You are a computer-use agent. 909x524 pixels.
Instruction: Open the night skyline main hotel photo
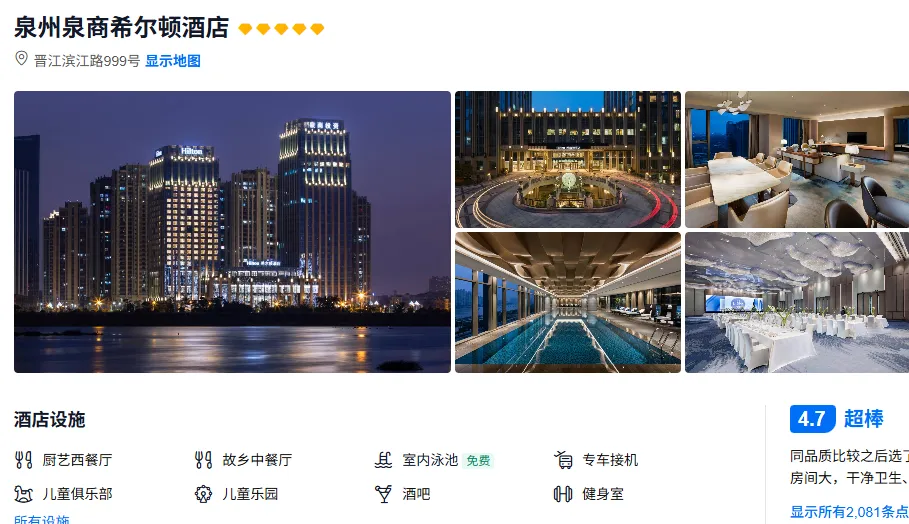pyautogui.click(x=232, y=232)
